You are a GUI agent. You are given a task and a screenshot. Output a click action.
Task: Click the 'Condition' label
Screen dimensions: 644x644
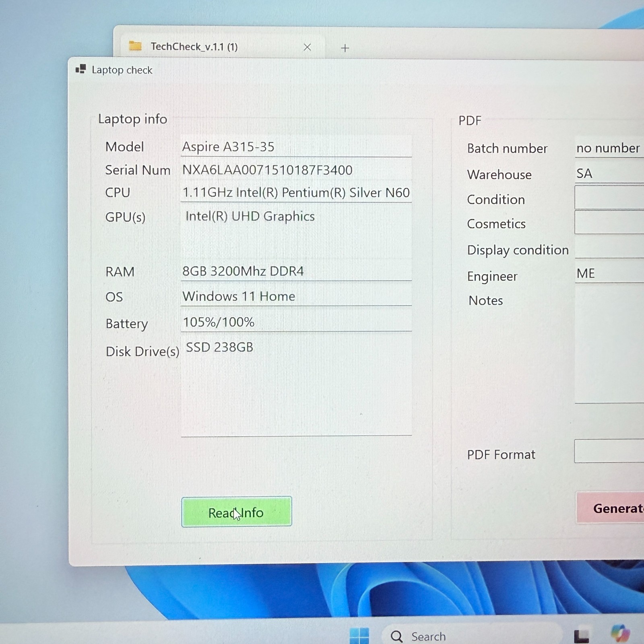(x=496, y=199)
